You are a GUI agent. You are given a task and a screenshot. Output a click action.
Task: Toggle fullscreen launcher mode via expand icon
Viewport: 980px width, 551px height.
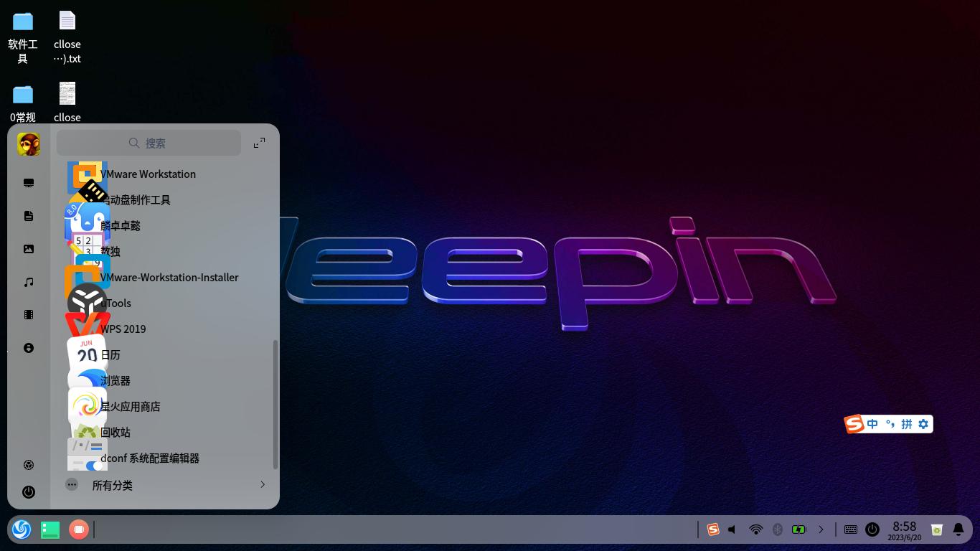(x=259, y=143)
